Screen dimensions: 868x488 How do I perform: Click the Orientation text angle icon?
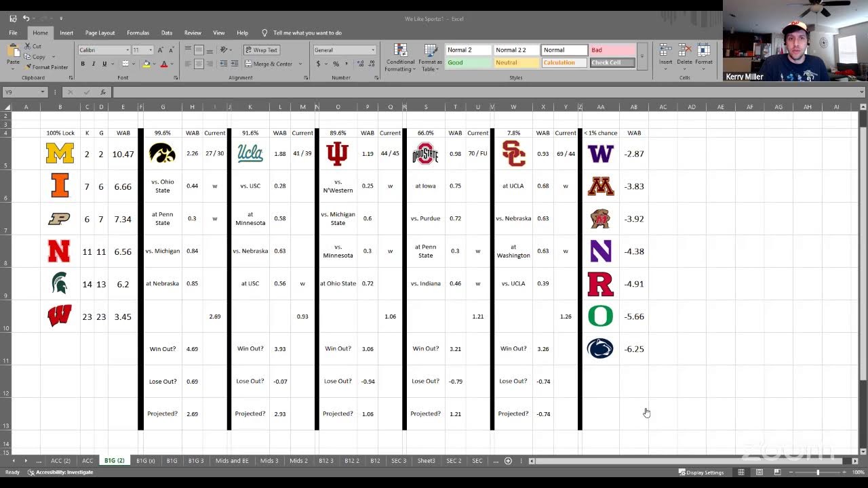(224, 50)
